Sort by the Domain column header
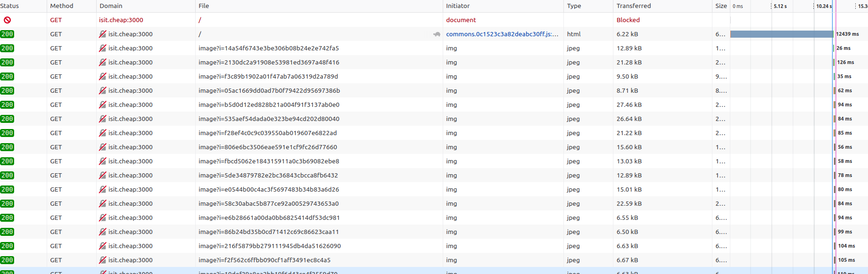 (x=111, y=6)
